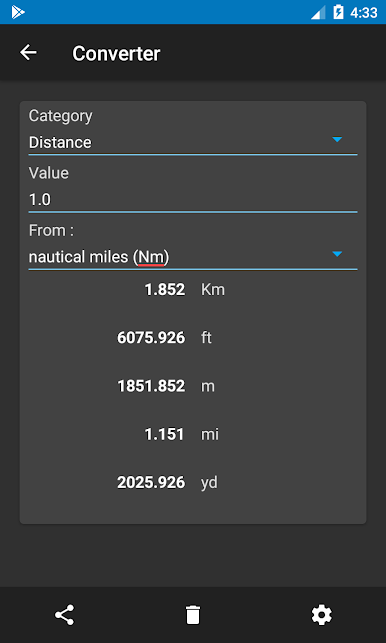Select the 2025.926 yd result
This screenshot has width=386, height=643.
coord(167,483)
